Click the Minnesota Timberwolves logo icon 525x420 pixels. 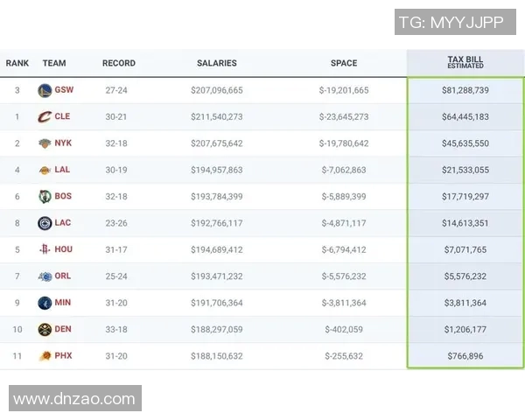(x=45, y=303)
